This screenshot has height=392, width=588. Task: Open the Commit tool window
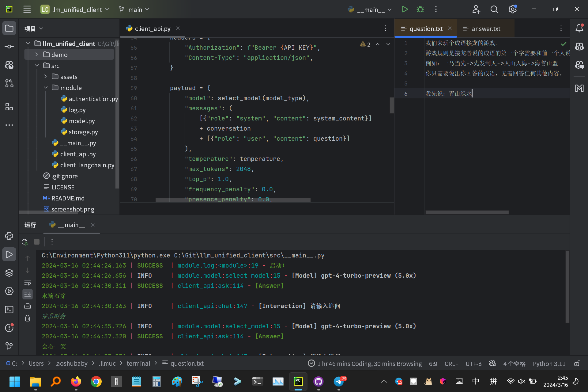9,47
